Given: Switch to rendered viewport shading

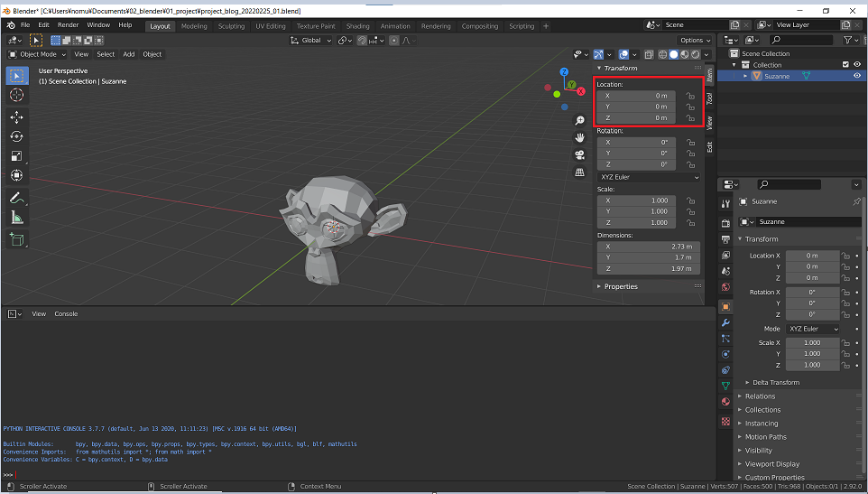Looking at the screenshot, I should click(x=696, y=54).
